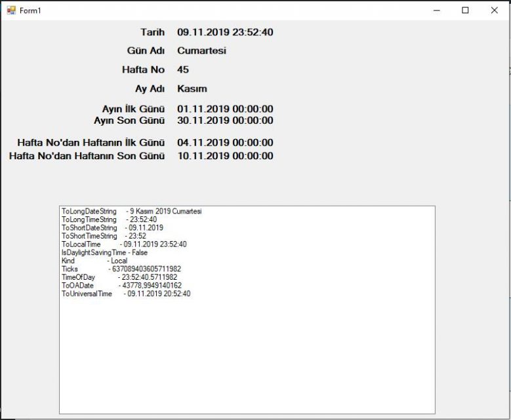The image size is (511, 420).
Task: Click the Cumartesi day name value
Action: tap(202, 51)
